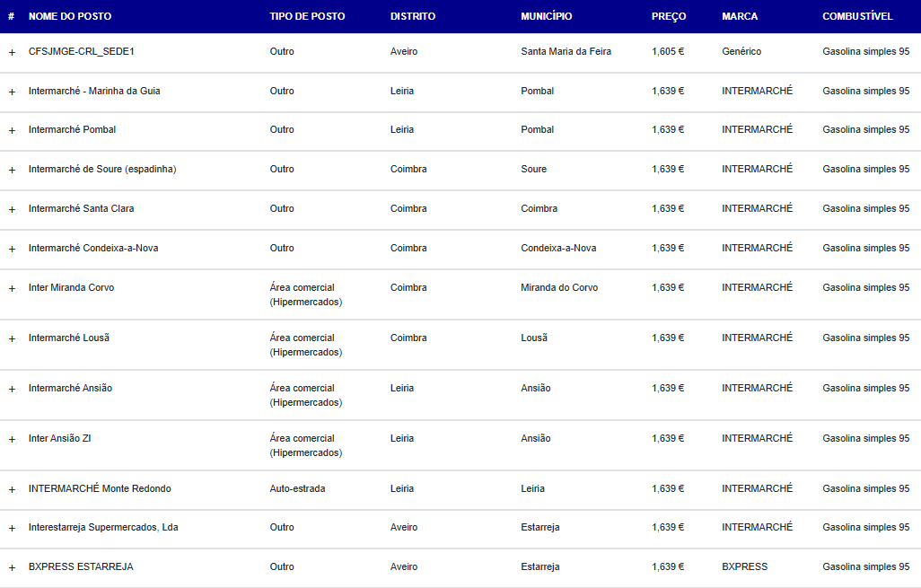Expand Intermarché de Soure (espadinha) row

click(12, 170)
